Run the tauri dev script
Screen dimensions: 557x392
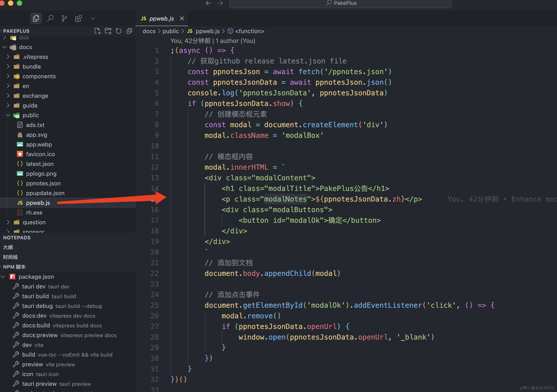pos(34,286)
